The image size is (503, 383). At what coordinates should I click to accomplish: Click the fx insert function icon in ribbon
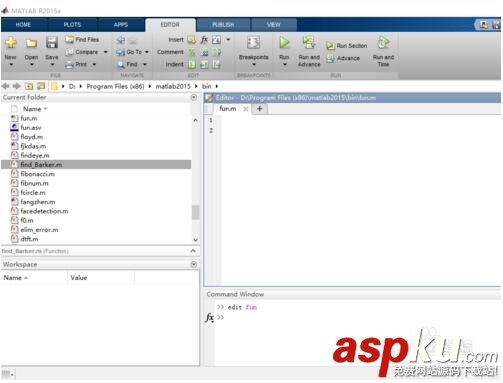pos(204,40)
